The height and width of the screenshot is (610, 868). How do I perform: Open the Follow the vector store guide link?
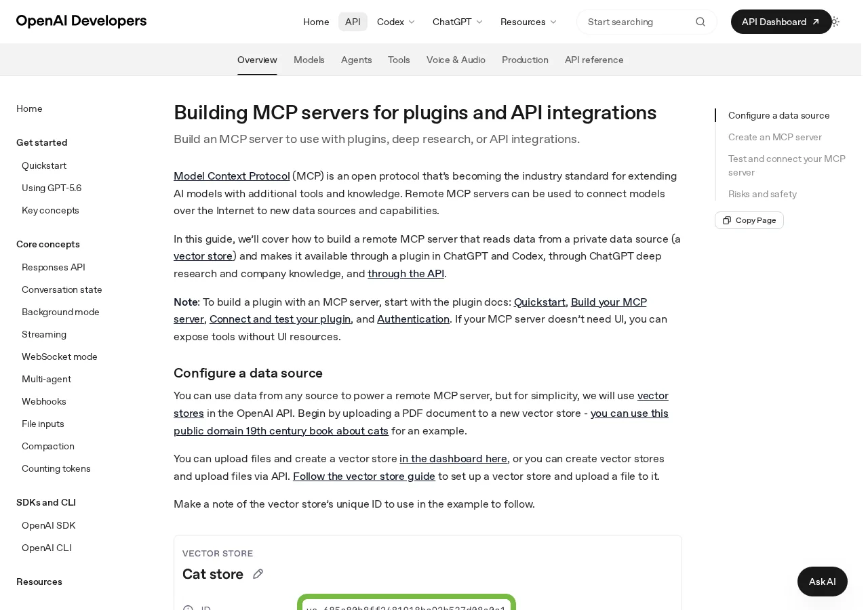[364, 476]
